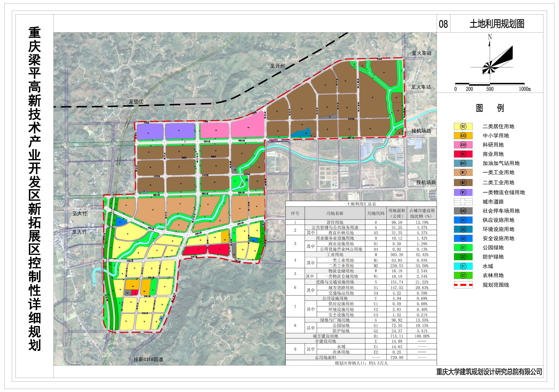This screenshot has width=559, height=392.
Task: Click table cell '绿地与广场用地'
Action: pos(335,320)
